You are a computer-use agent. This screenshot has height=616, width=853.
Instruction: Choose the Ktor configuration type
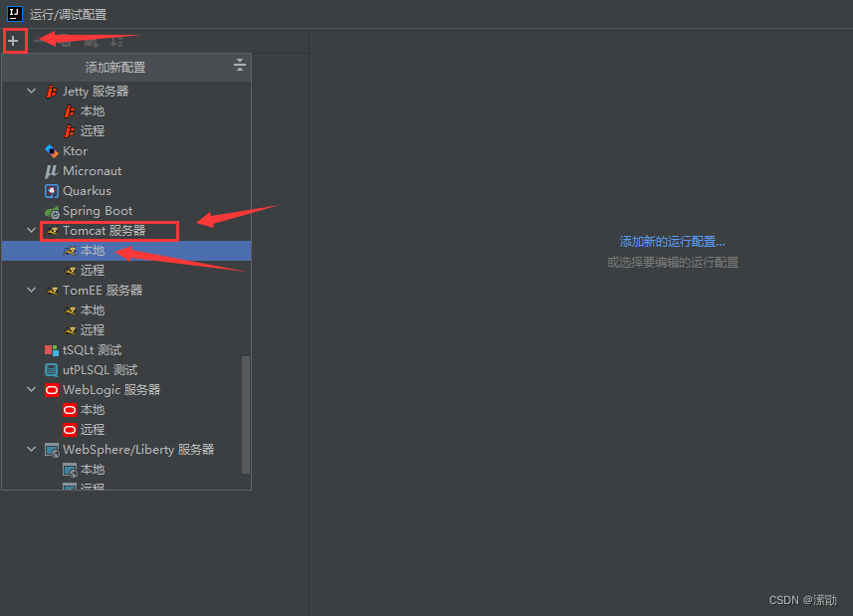click(126, 151)
